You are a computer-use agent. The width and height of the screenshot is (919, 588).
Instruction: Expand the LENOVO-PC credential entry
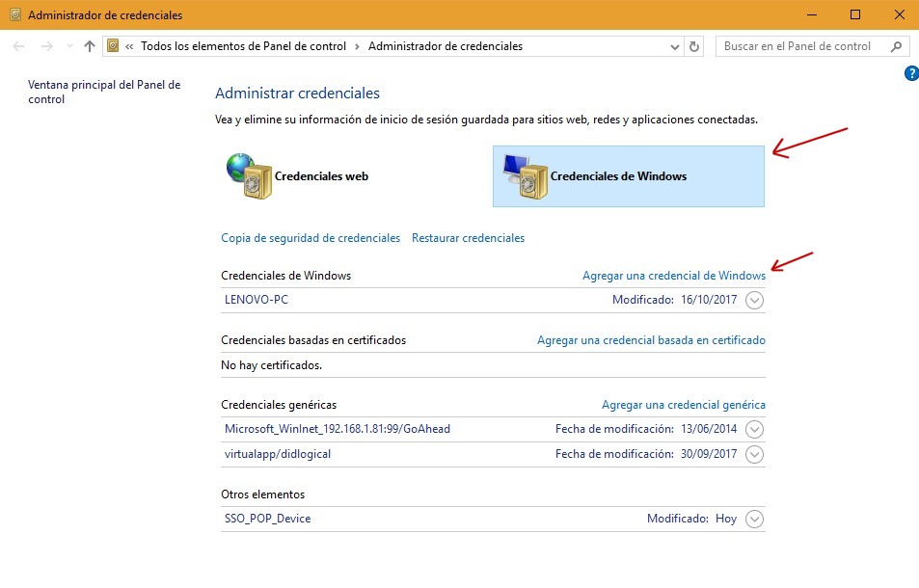[755, 300]
